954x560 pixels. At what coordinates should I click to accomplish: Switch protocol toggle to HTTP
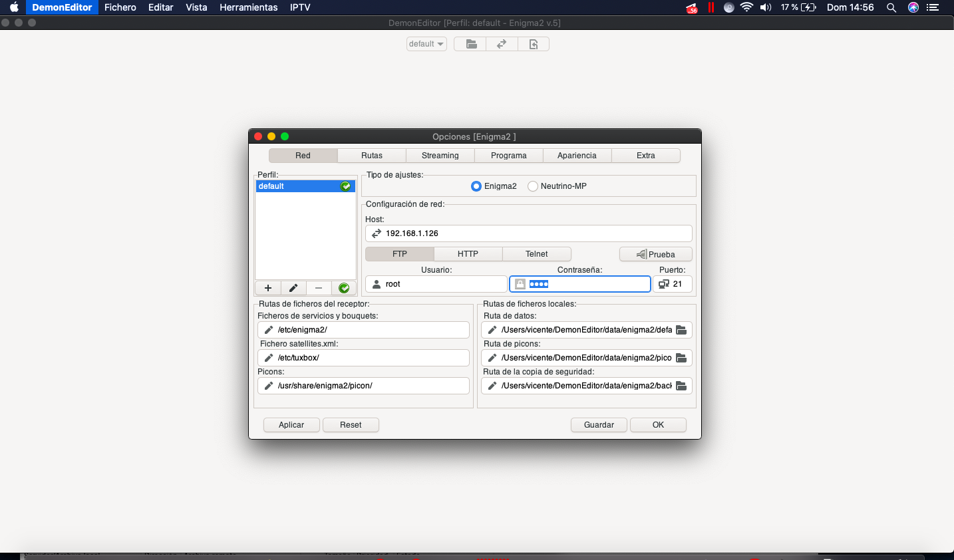[x=468, y=254]
